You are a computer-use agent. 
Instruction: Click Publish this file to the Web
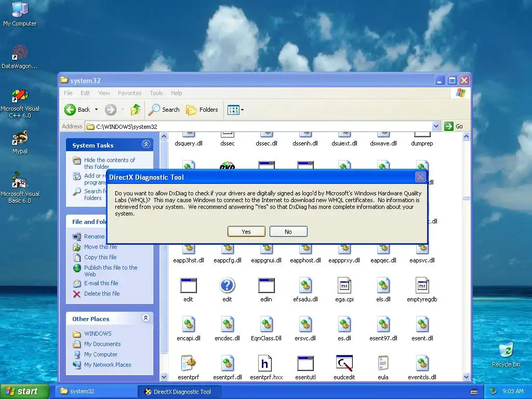[x=111, y=271]
